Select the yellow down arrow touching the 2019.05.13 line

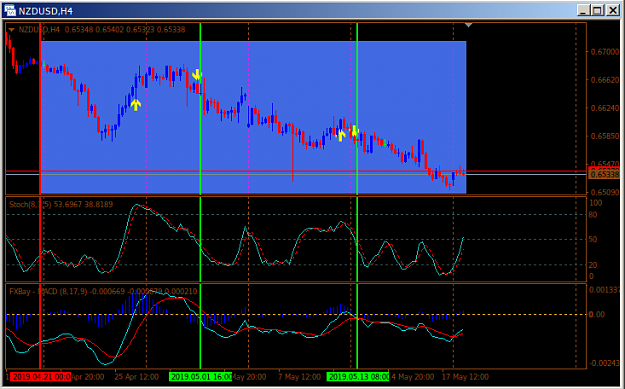pyautogui.click(x=354, y=130)
